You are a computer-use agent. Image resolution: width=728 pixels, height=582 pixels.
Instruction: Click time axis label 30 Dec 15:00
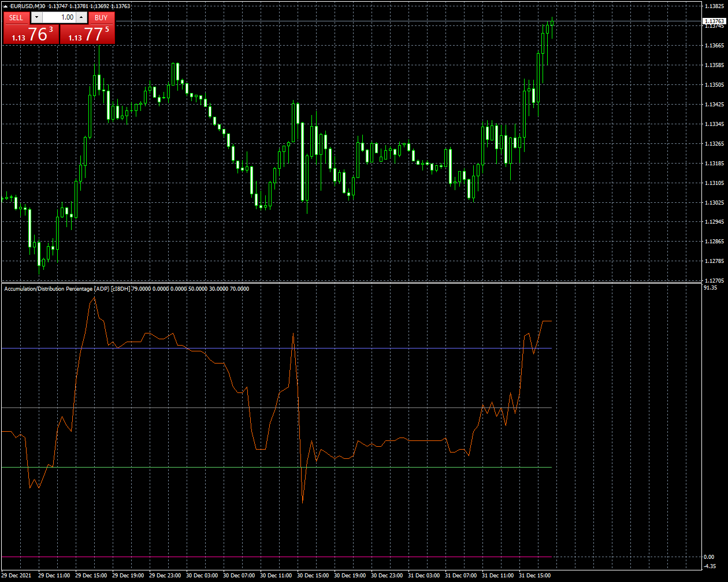[x=313, y=576]
